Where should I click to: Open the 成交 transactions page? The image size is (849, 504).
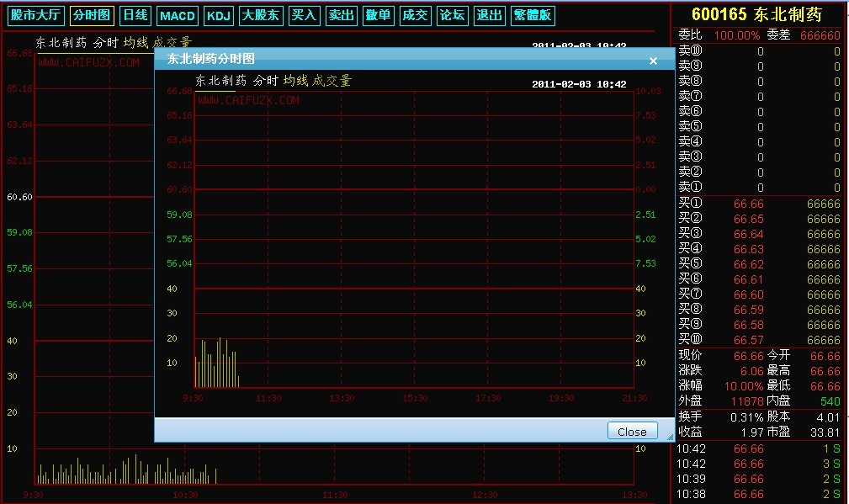415,15
